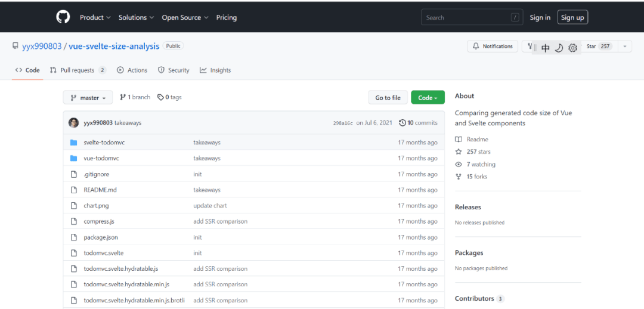Open the Notifications subscription button

tap(493, 47)
